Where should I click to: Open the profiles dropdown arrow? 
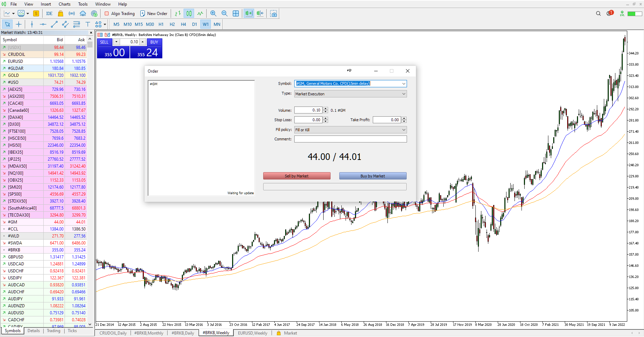(x=28, y=14)
